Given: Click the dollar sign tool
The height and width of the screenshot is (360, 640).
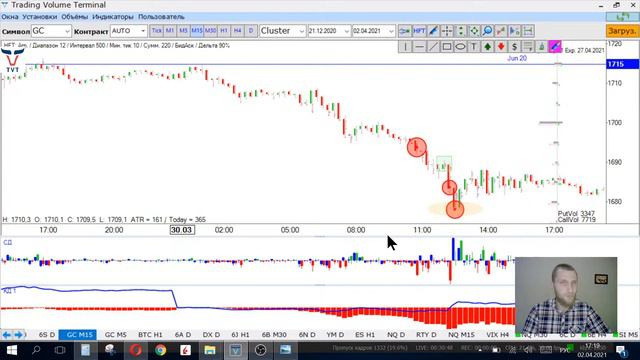Looking at the screenshot, I should click(514, 47).
